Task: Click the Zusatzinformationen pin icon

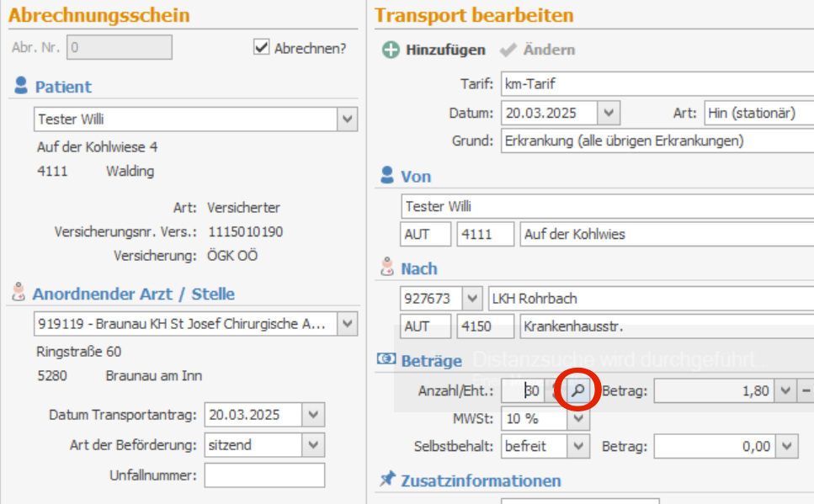Action: [386, 480]
